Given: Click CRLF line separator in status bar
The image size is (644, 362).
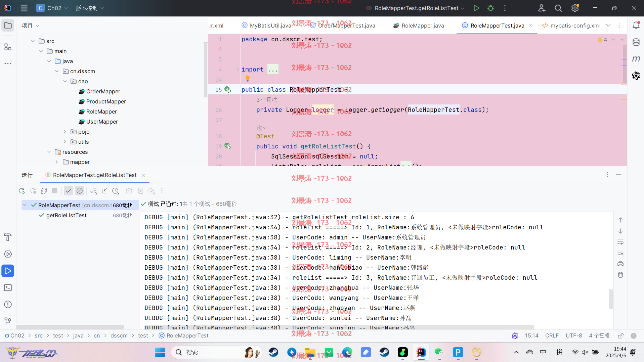Looking at the screenshot, I should coord(552,336).
